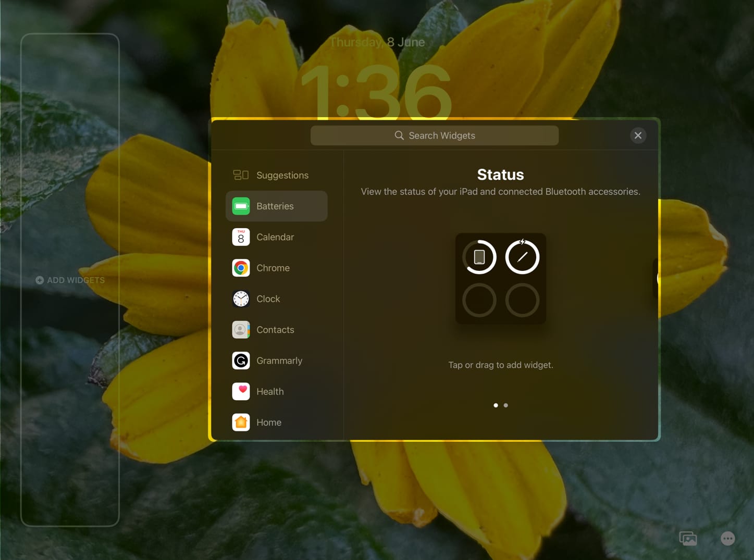This screenshot has width=754, height=560.
Task: Tap the Apple Pencil battery ring
Action: [x=522, y=257]
